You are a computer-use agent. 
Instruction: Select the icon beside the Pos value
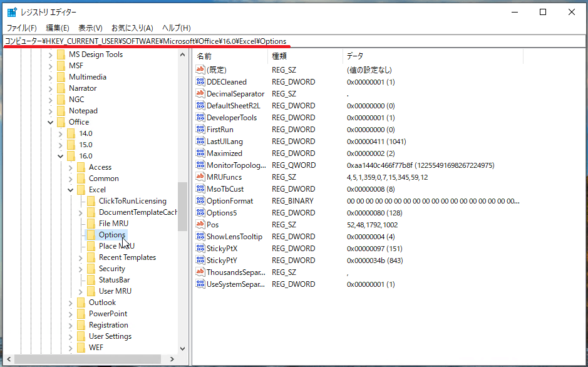pyautogui.click(x=200, y=225)
